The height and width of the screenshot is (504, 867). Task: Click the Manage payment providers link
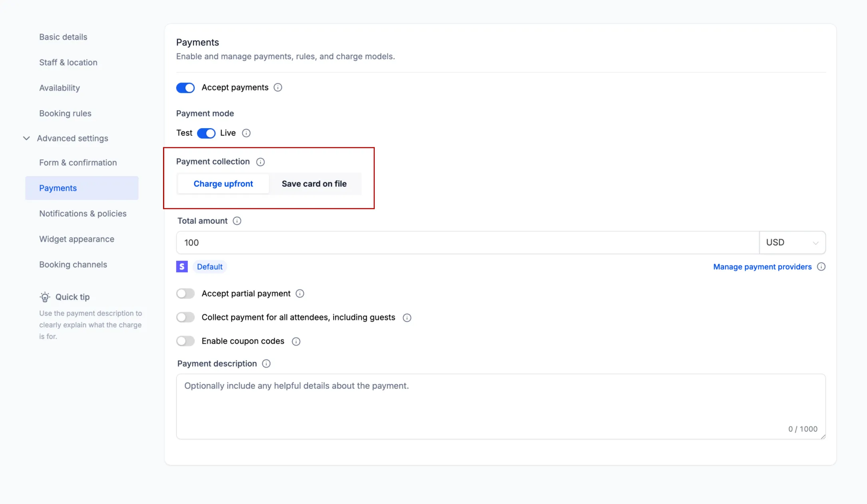pos(762,267)
